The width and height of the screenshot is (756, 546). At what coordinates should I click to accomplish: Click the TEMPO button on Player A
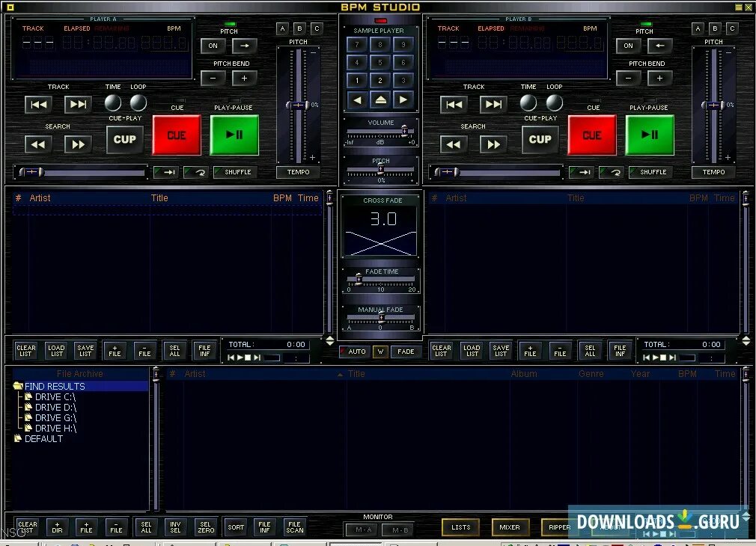(298, 172)
